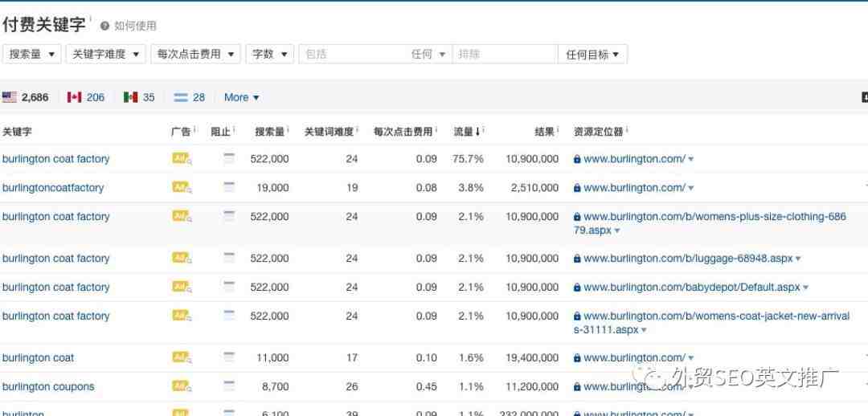The height and width of the screenshot is (416, 868).
Task: Click the Ad icon in first burlington coat factory row
Action: (x=182, y=159)
